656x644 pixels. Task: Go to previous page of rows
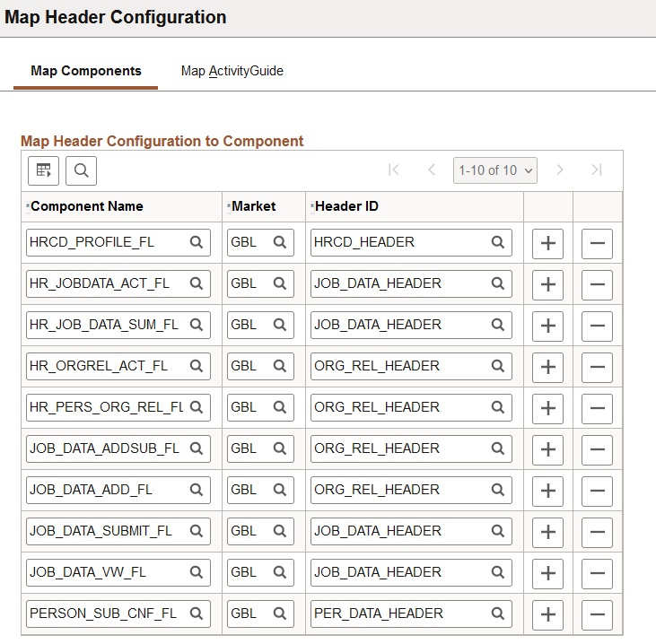pos(432,170)
